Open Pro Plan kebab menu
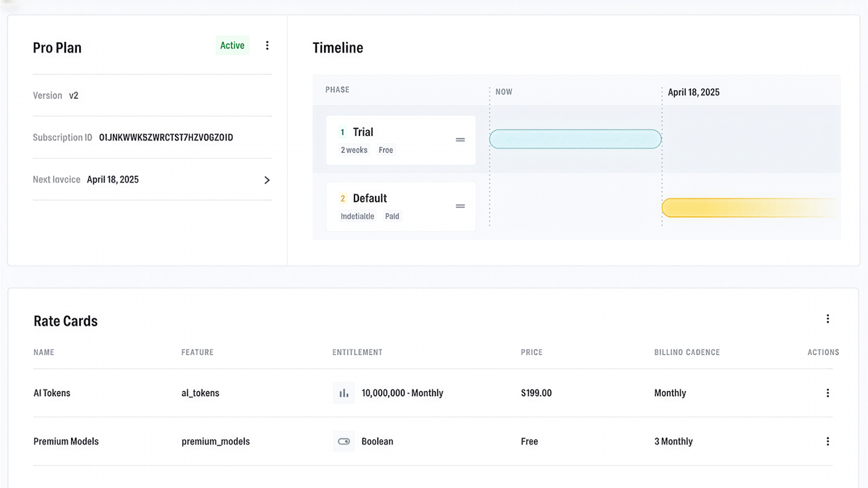 tap(267, 45)
